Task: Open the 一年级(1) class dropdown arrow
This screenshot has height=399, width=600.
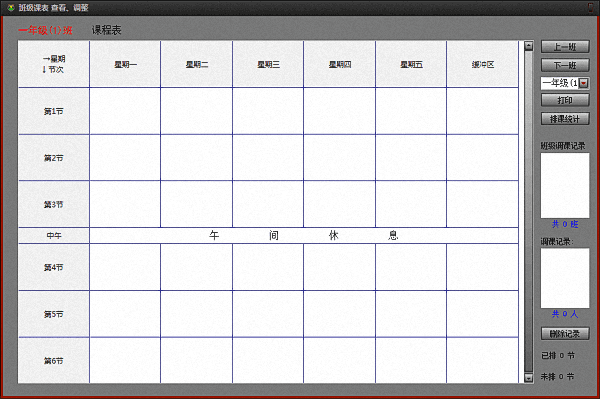Action: click(x=584, y=83)
